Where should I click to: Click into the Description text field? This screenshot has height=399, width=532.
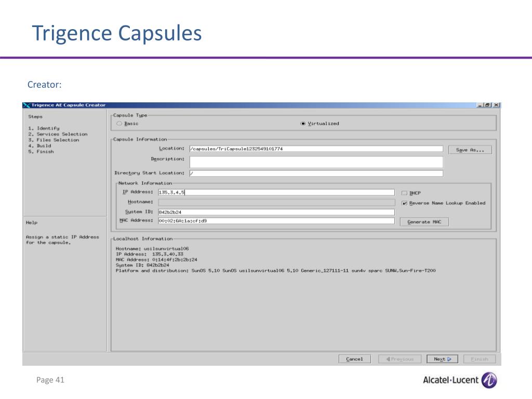point(316,162)
